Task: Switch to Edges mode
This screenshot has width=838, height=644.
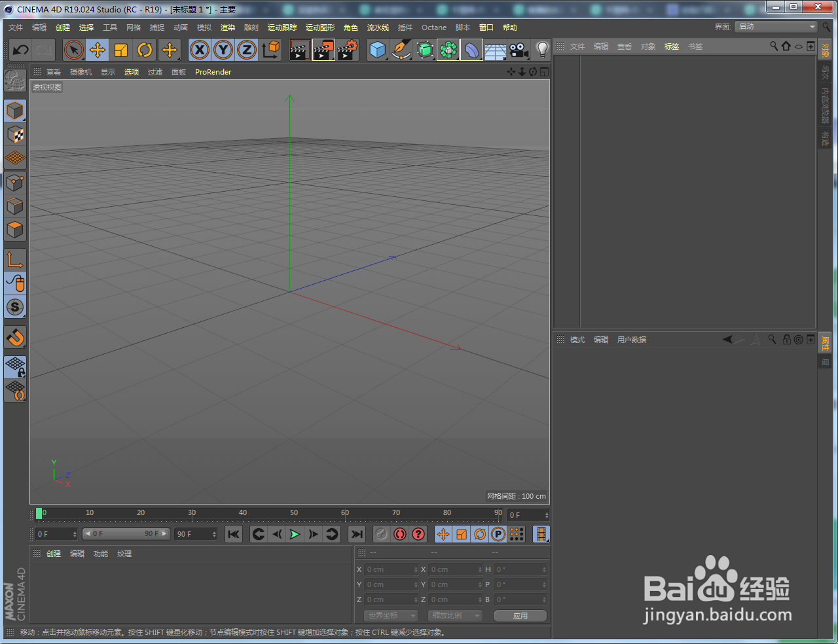Action: coord(15,206)
